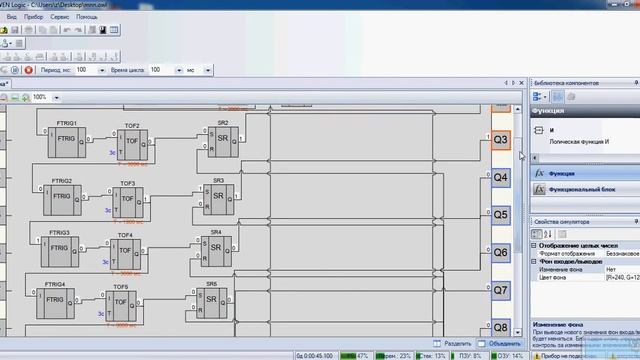Screen dimensions: 640x360
Task: Click the green zoom in magnifier icon
Action: coord(26,97)
